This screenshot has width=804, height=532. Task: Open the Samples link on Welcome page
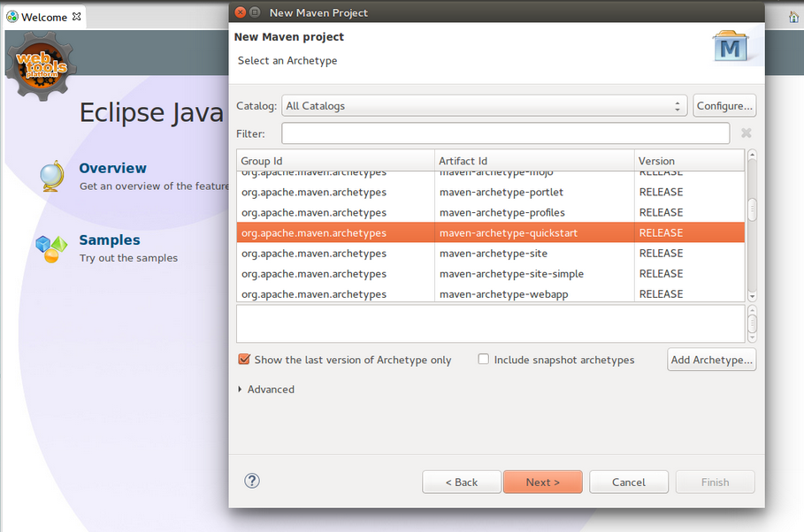[x=110, y=239]
